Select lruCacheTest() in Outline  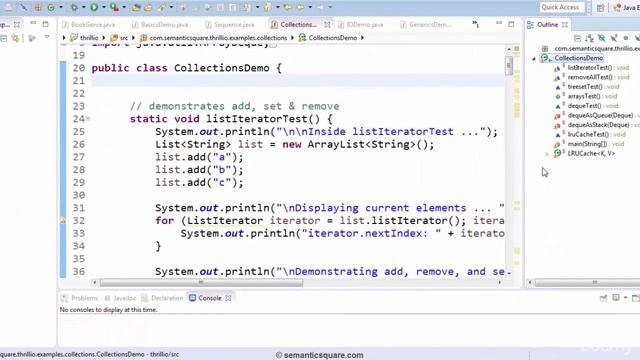[x=588, y=134]
